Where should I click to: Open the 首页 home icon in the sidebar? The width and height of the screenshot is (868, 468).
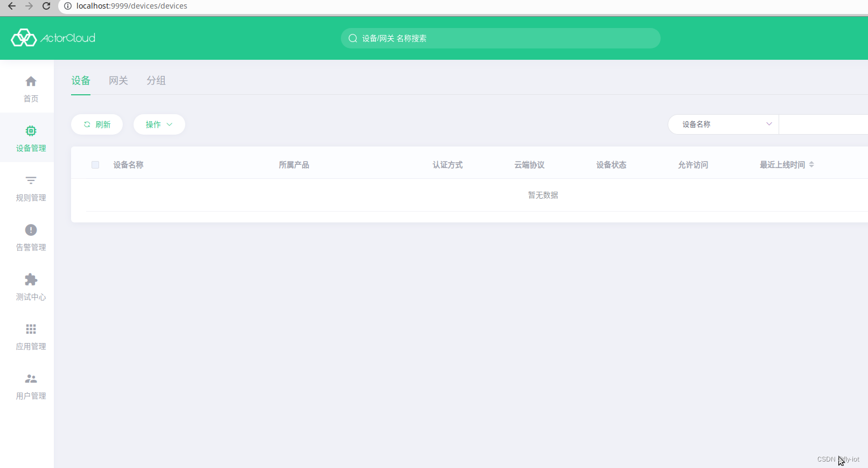coord(31,81)
